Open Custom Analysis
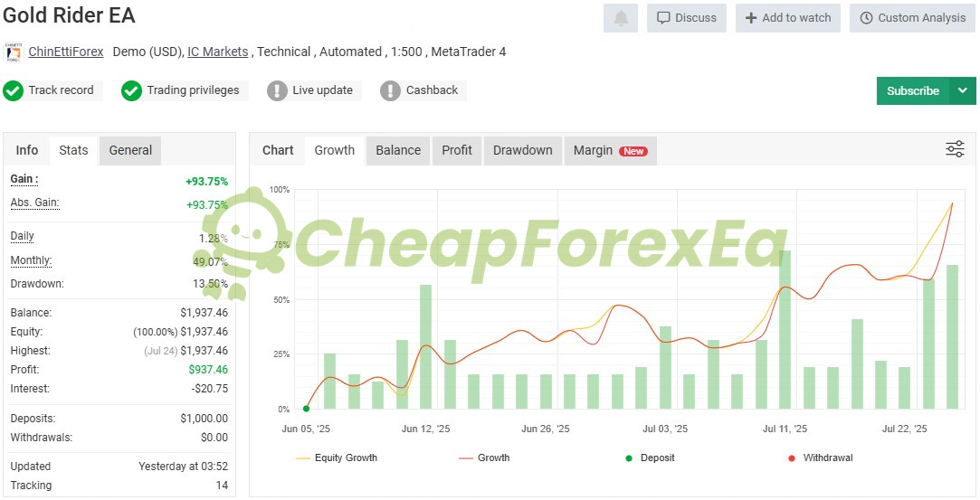The width and height of the screenshot is (980, 500). click(x=912, y=18)
